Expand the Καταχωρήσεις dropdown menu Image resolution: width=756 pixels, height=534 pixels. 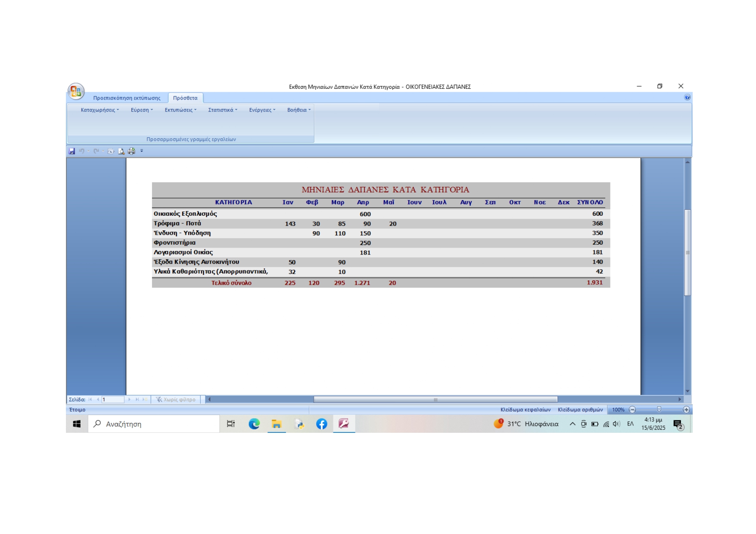100,110
